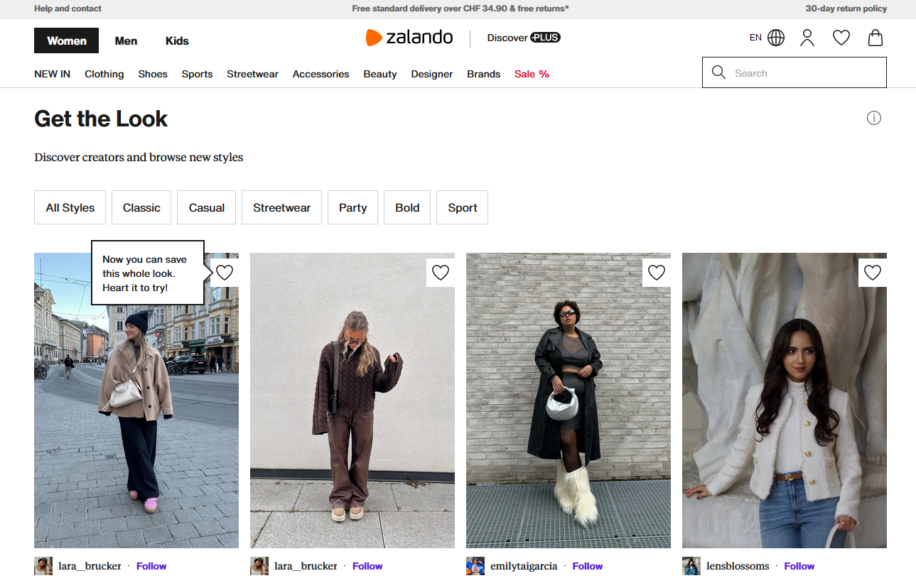
Task: Open the Sale % menu
Action: pos(532,74)
